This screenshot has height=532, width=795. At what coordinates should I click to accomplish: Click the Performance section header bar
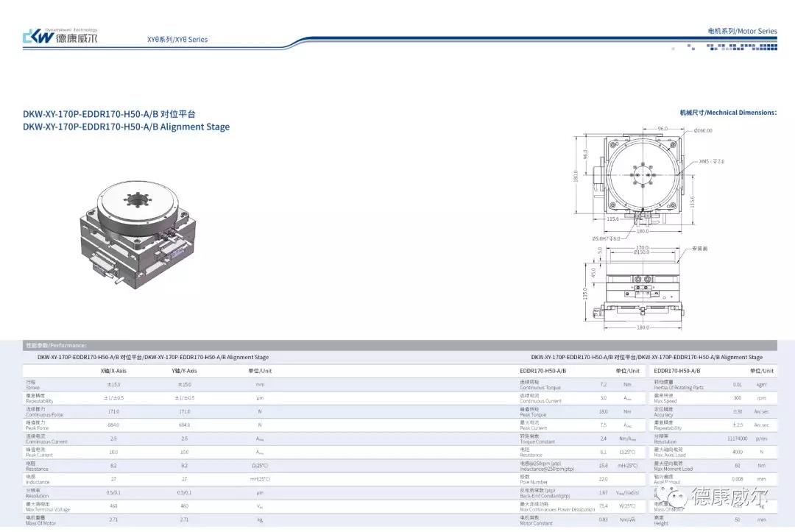point(397,345)
